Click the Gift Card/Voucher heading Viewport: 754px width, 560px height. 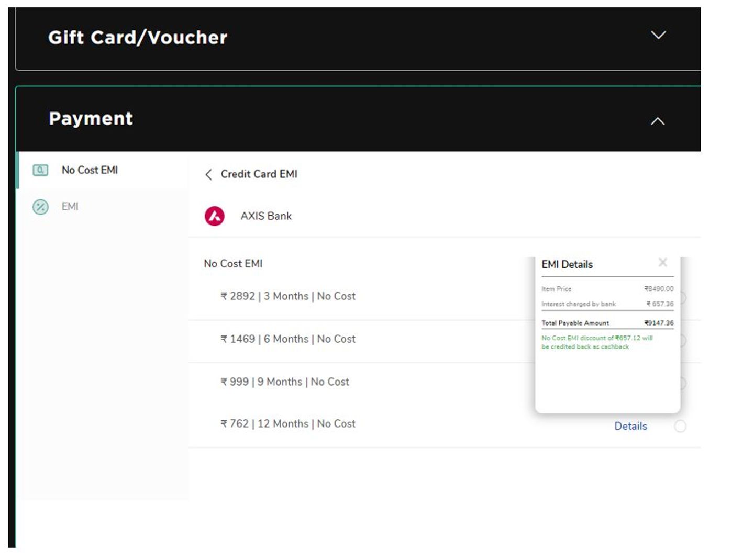pos(138,38)
